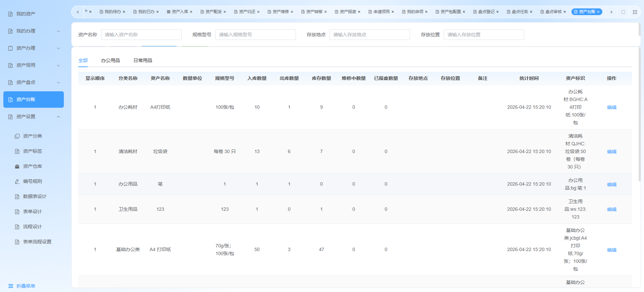The image size is (644, 292).
Task: Switch to the 资产包配置 tab
Action: point(450,12)
